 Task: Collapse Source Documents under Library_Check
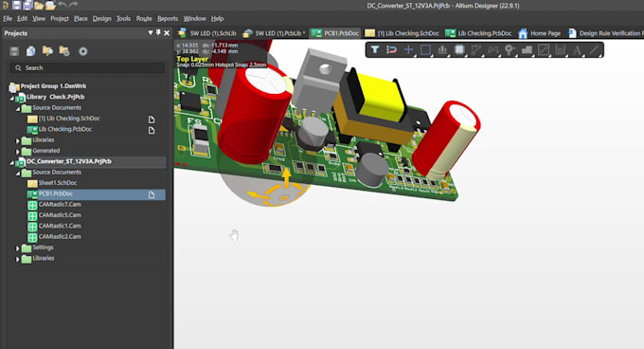18,108
